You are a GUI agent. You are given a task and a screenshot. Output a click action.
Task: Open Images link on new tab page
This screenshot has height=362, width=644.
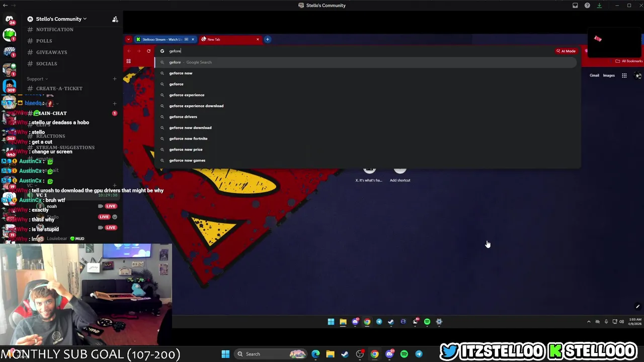click(609, 75)
